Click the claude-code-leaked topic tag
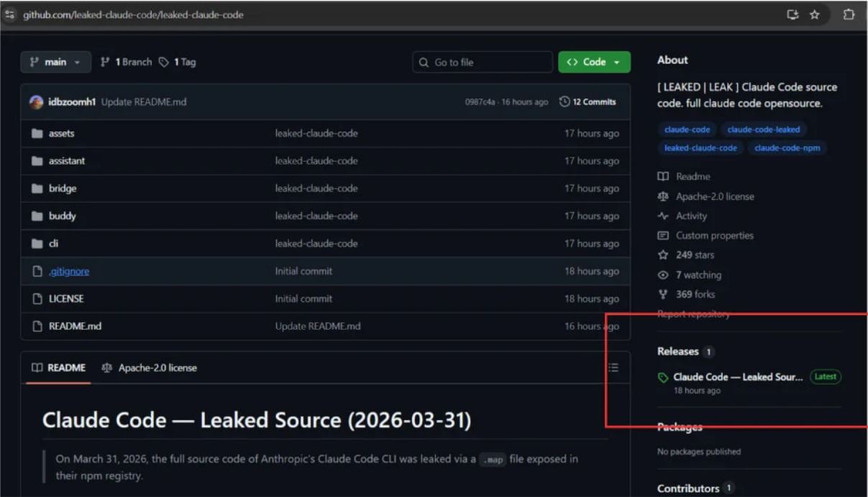The height and width of the screenshot is (497, 868). 763,129
